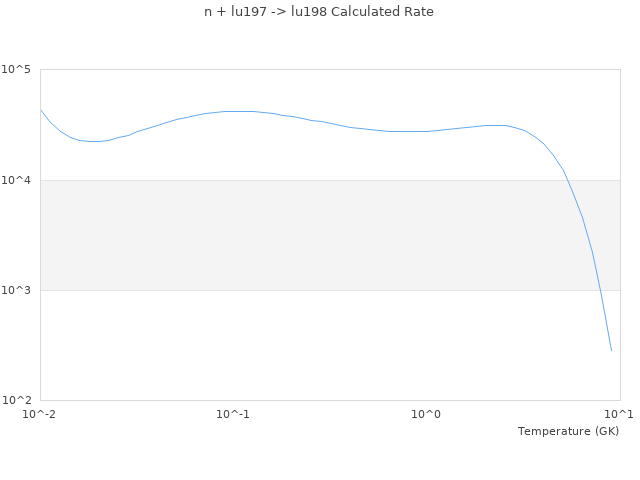Click the 'Temperature (GK)' axis label
This screenshot has height=480, width=640.
(x=568, y=431)
